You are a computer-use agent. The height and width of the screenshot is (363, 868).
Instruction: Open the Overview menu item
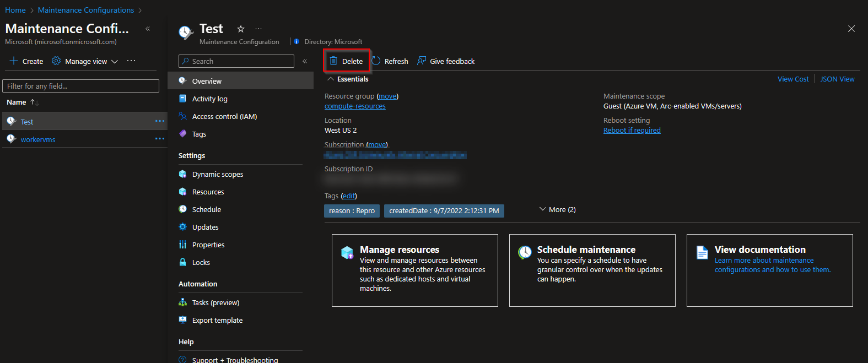(x=240, y=81)
